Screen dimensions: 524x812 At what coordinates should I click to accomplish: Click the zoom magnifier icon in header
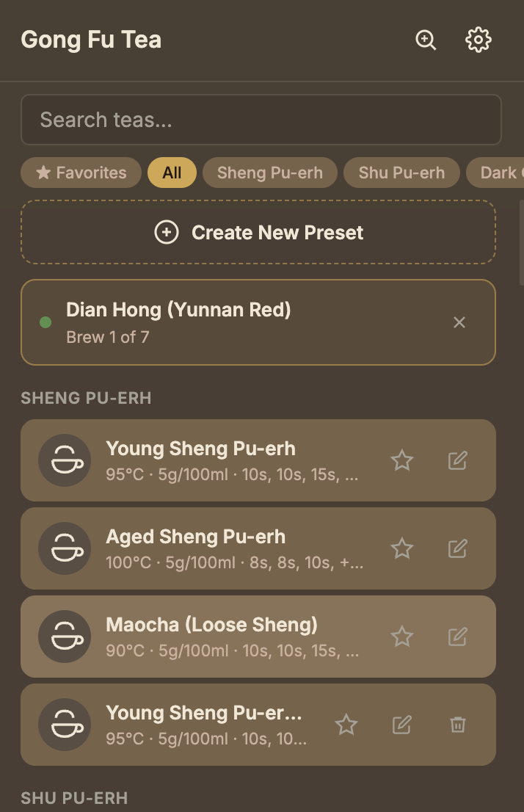click(x=426, y=40)
